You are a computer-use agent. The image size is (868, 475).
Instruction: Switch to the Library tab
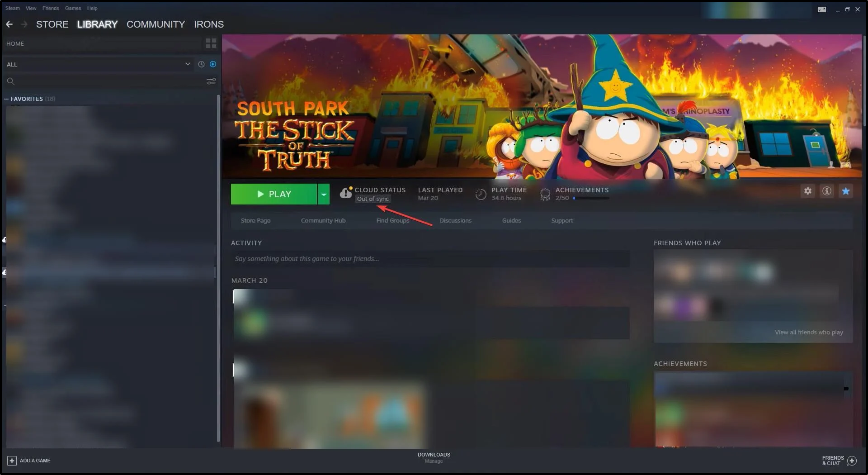click(x=97, y=24)
